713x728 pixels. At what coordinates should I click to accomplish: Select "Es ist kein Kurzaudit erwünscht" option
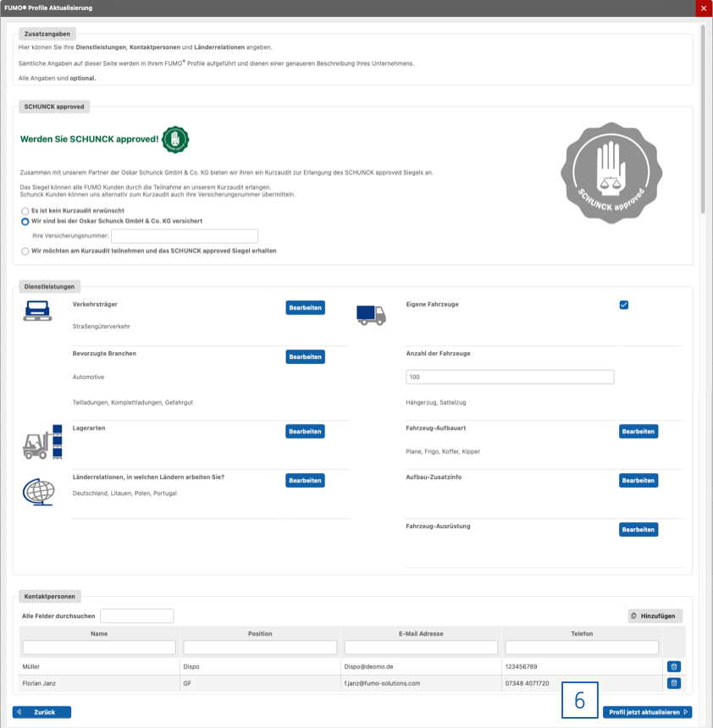click(25, 211)
